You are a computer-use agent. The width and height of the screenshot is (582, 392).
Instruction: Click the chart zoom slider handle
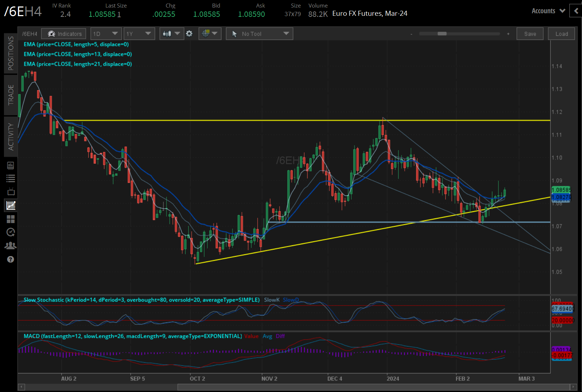[442, 34]
